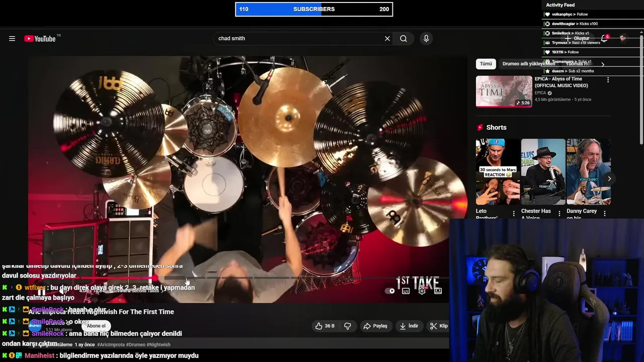Share the video using Paylaş
This screenshot has height=362, width=644.
(x=375, y=326)
